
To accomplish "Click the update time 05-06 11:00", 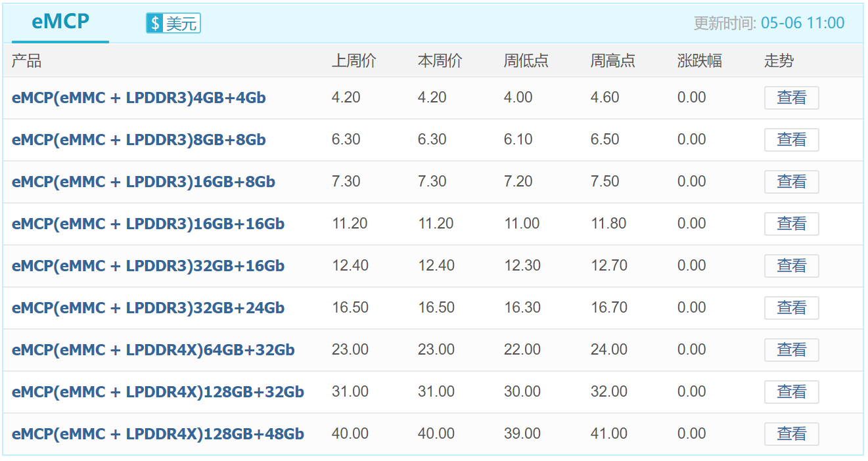I will click(x=802, y=23).
